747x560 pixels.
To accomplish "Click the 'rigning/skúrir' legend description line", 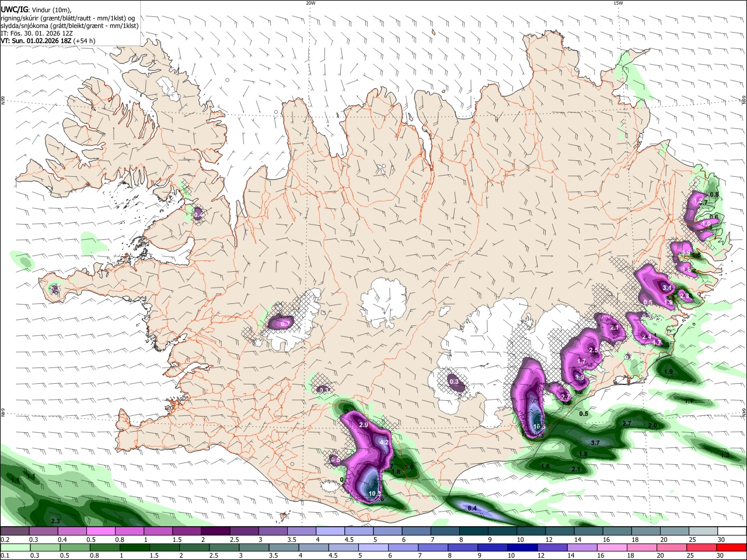I will (x=68, y=17).
